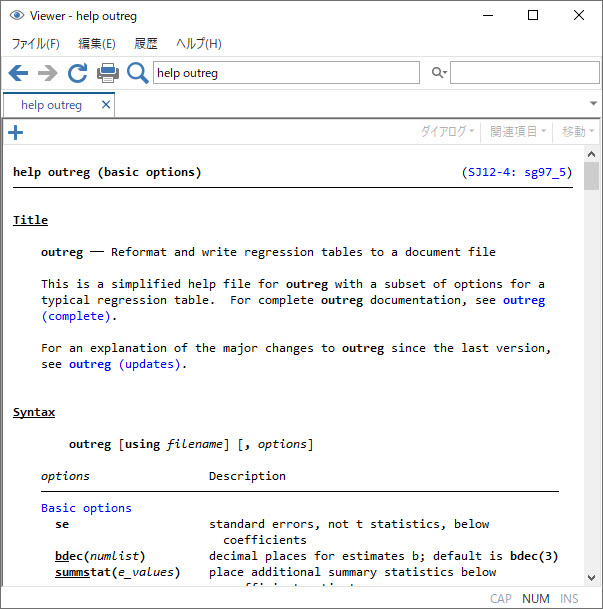Select the help outreg tab
Screen dimensions: 603x609
[x=59, y=105]
